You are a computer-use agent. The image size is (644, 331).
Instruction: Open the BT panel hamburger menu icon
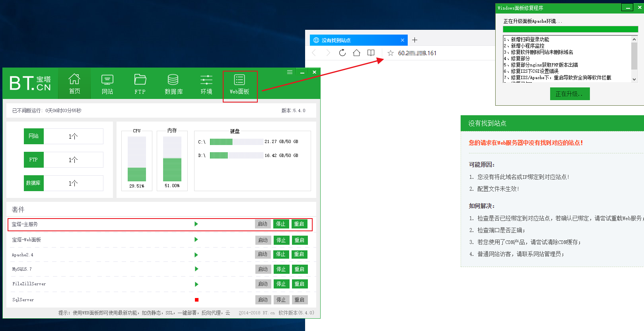point(290,72)
